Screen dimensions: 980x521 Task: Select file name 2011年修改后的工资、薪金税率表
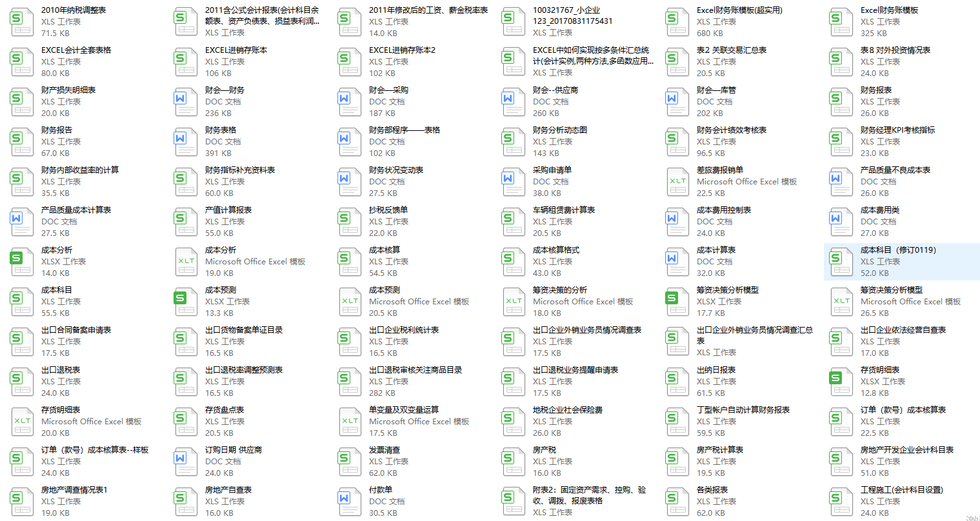point(428,10)
